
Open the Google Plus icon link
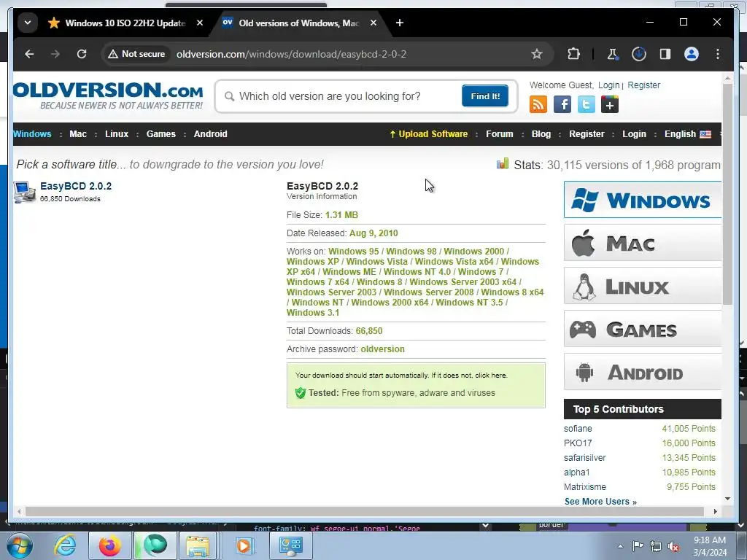click(x=610, y=104)
